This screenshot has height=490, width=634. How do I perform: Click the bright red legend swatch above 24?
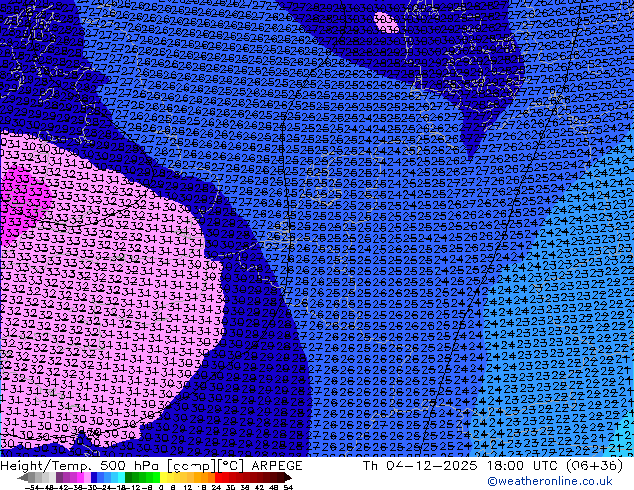click(x=218, y=477)
